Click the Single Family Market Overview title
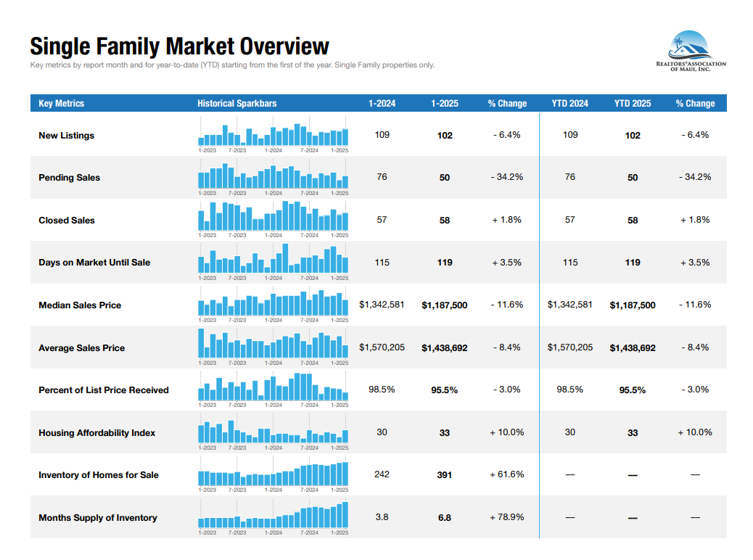This screenshot has width=753, height=560. click(179, 47)
